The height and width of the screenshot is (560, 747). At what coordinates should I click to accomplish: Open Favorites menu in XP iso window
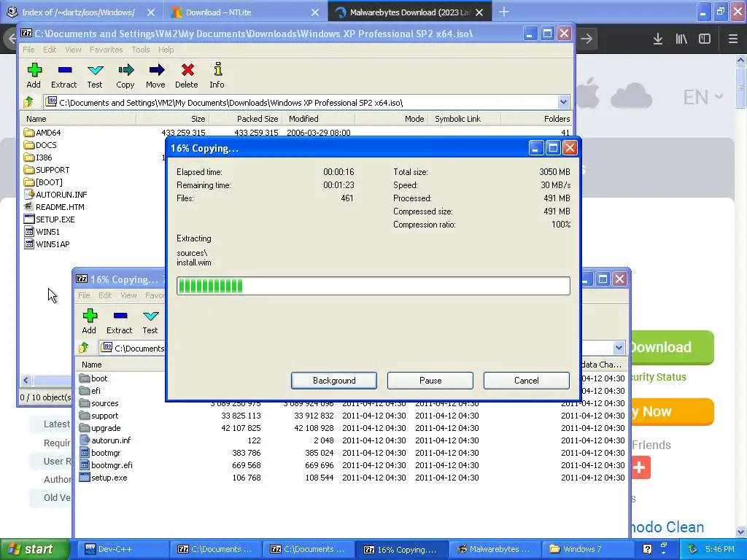107,50
